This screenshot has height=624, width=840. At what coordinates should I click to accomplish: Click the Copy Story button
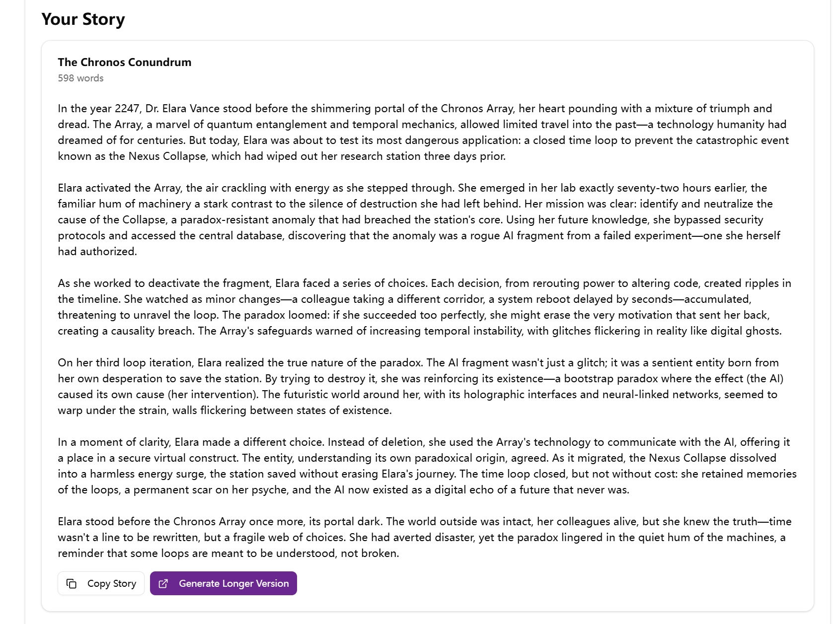coord(101,583)
